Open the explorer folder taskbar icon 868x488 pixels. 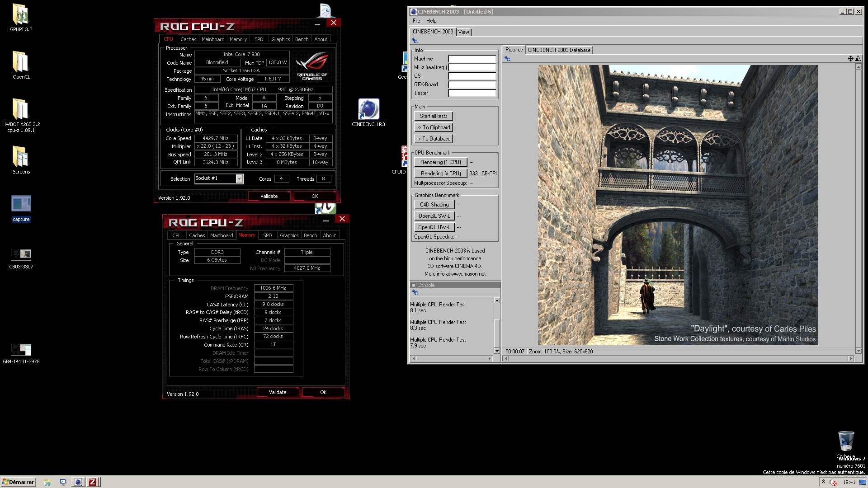[x=47, y=482]
